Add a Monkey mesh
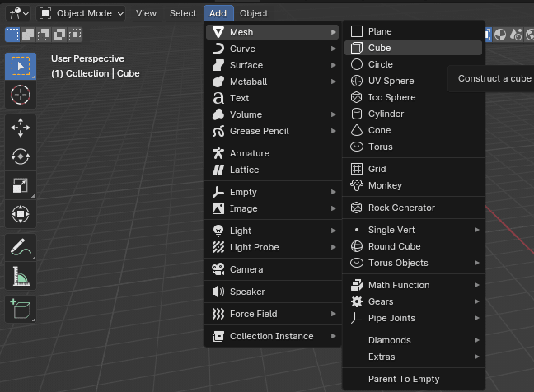The height and width of the screenshot is (392, 534). pos(385,185)
